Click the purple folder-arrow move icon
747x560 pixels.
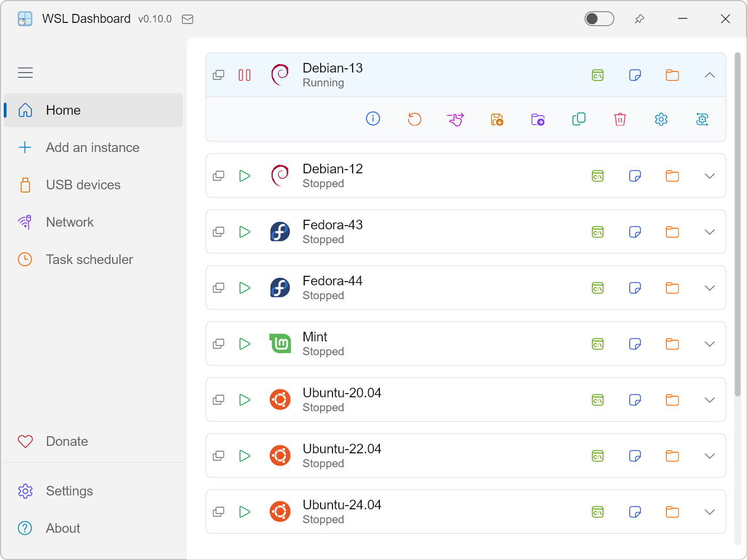coord(538,119)
